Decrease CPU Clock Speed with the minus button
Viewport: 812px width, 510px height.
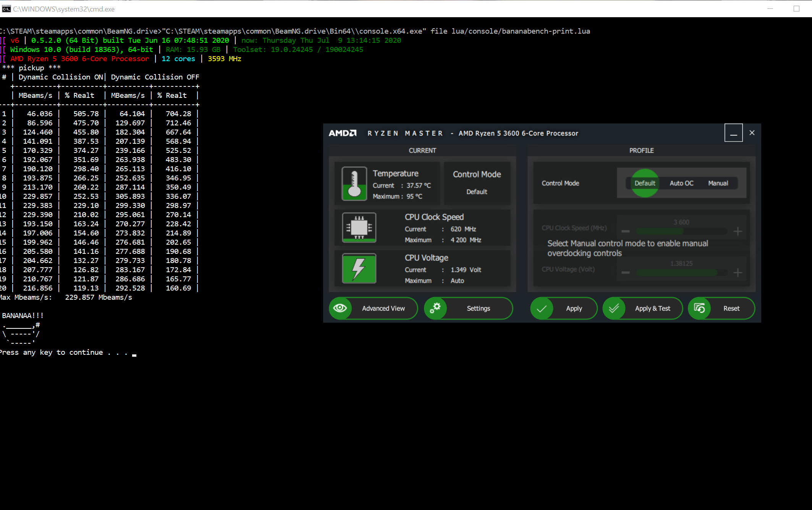tap(626, 231)
